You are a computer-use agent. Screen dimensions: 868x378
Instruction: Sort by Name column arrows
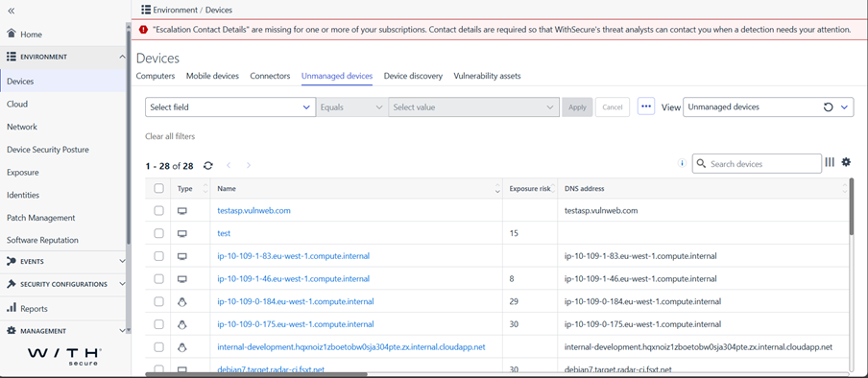point(497,189)
